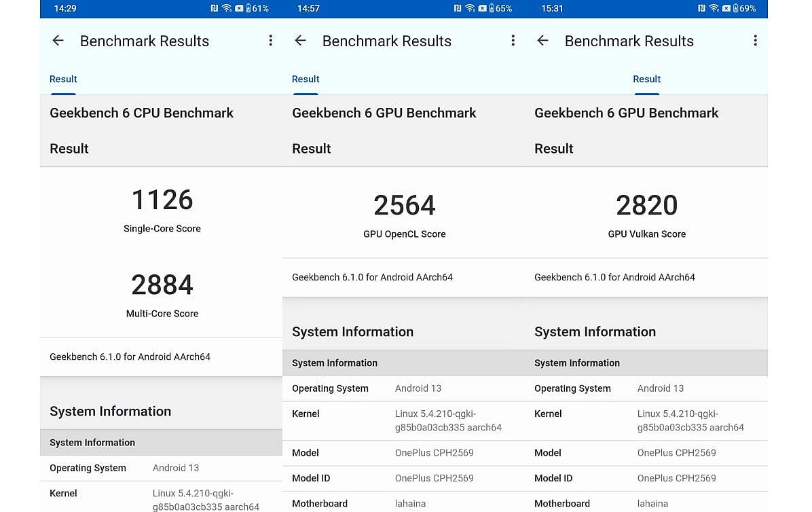The height and width of the screenshot is (512, 812).
Task: Open three-dot menu on Vulkan results screen
Action: tap(755, 40)
